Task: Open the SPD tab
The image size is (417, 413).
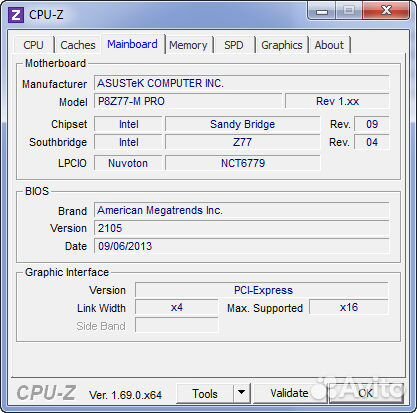Action: tap(233, 45)
